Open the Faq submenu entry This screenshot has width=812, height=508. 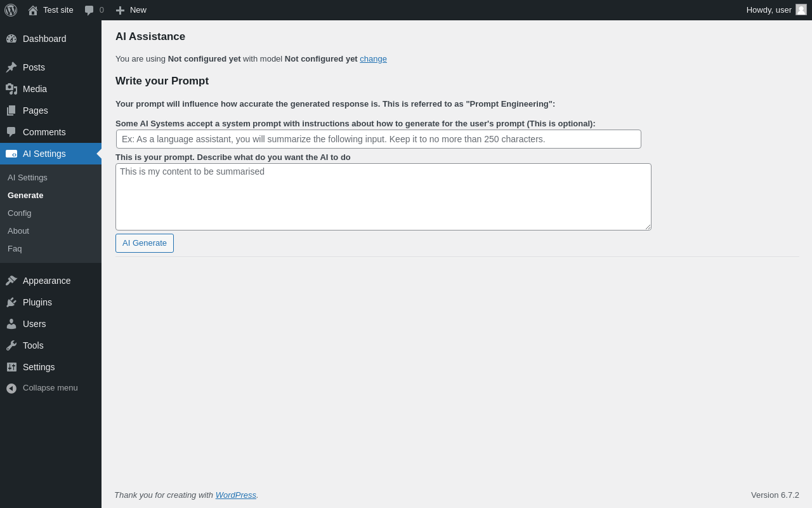pyautogui.click(x=15, y=249)
